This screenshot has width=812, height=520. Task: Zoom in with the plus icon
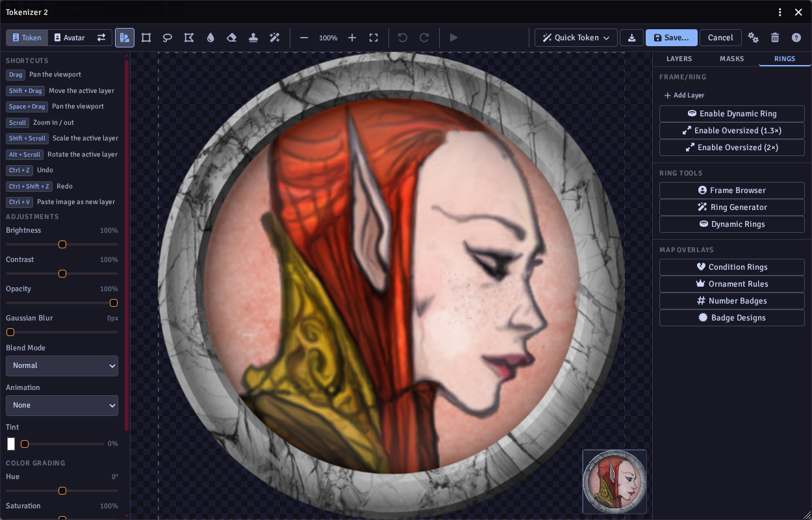coord(352,38)
